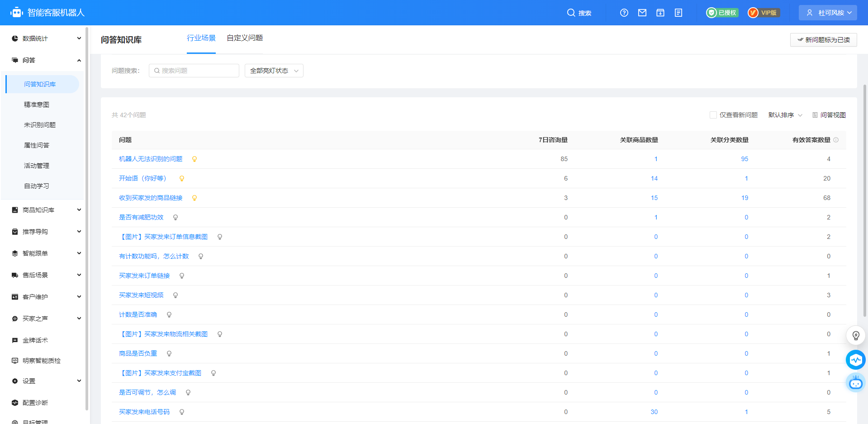Image resolution: width=868 pixels, height=424 pixels.
Task: Collapse the 问答 menu chevron
Action: tap(79, 60)
